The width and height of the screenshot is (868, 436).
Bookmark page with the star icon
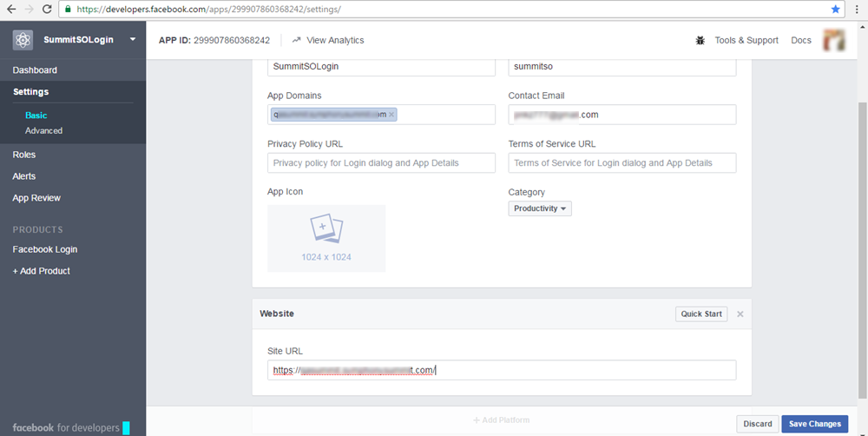point(836,9)
